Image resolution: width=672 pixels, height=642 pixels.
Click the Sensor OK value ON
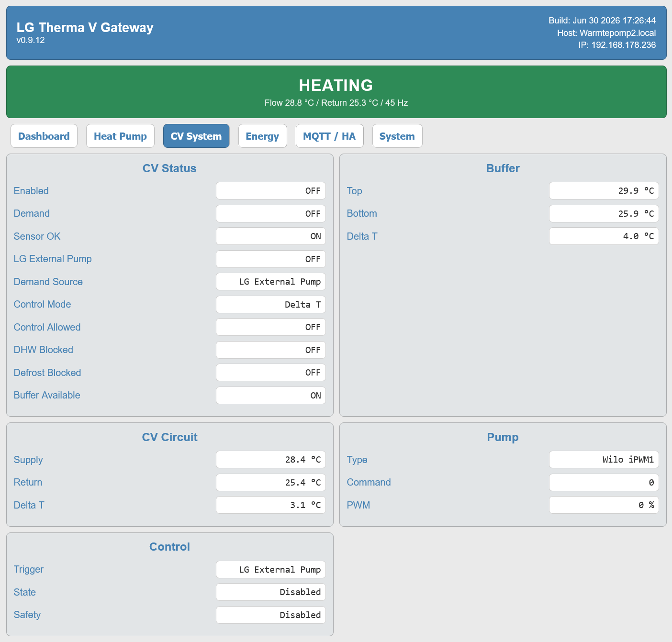[x=271, y=236]
